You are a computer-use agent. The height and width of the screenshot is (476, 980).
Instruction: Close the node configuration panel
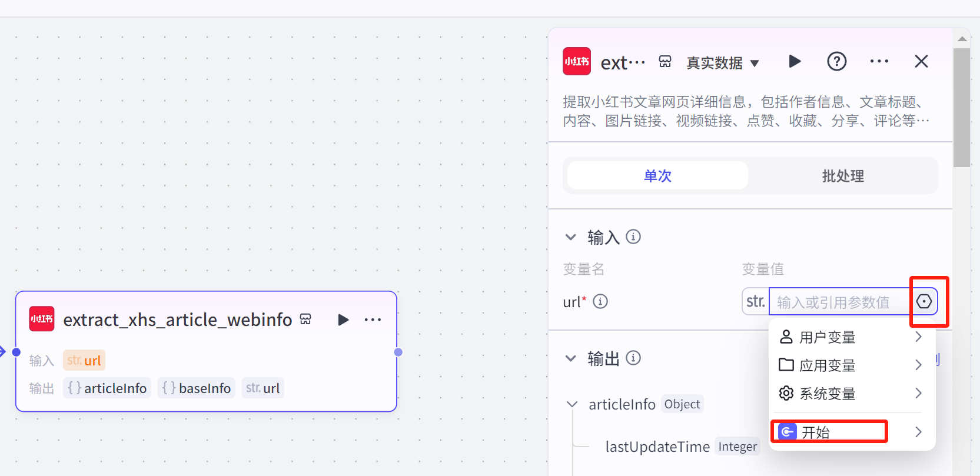coord(921,61)
